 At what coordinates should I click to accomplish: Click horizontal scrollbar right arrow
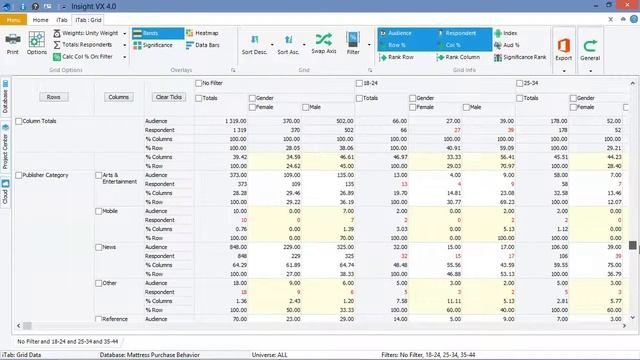[x=624, y=326]
